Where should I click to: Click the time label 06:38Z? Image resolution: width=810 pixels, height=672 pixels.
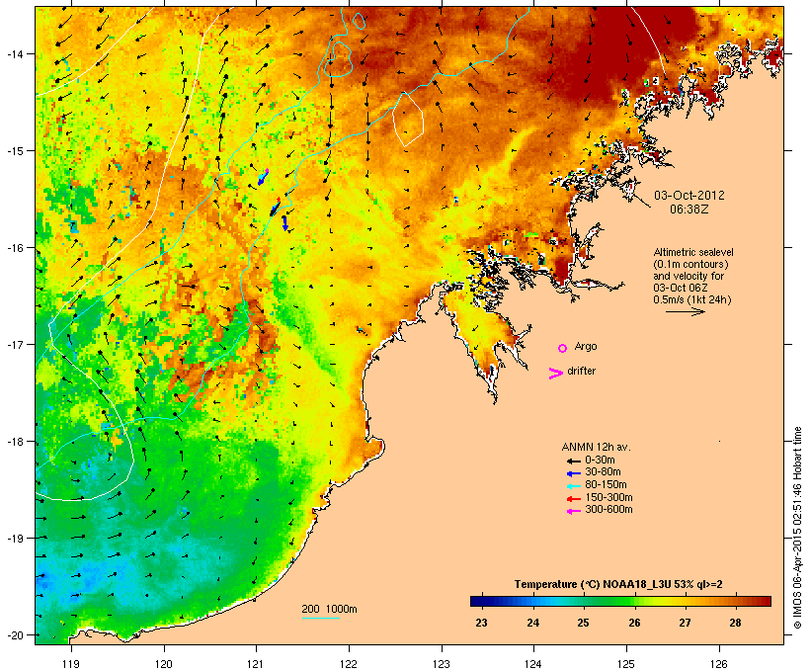689,210
